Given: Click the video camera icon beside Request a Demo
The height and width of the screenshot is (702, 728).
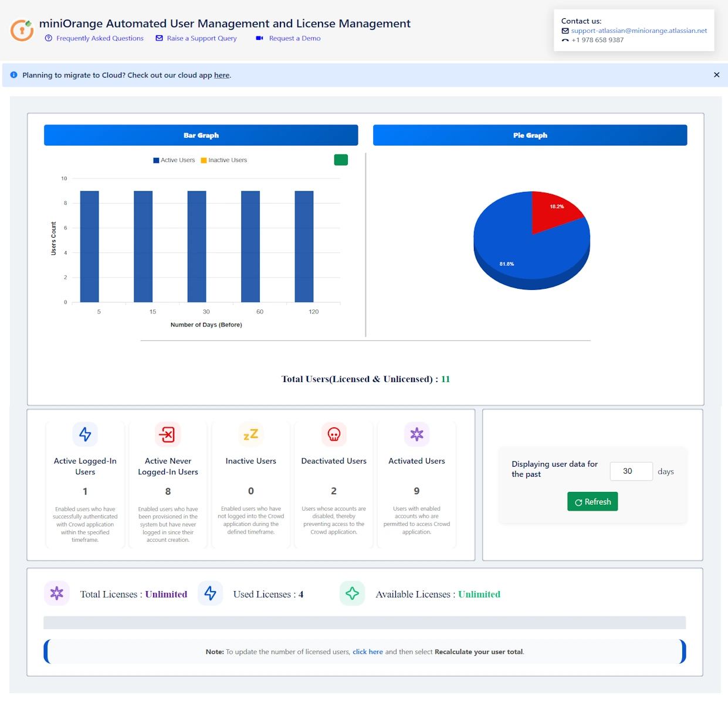Looking at the screenshot, I should pyautogui.click(x=259, y=38).
